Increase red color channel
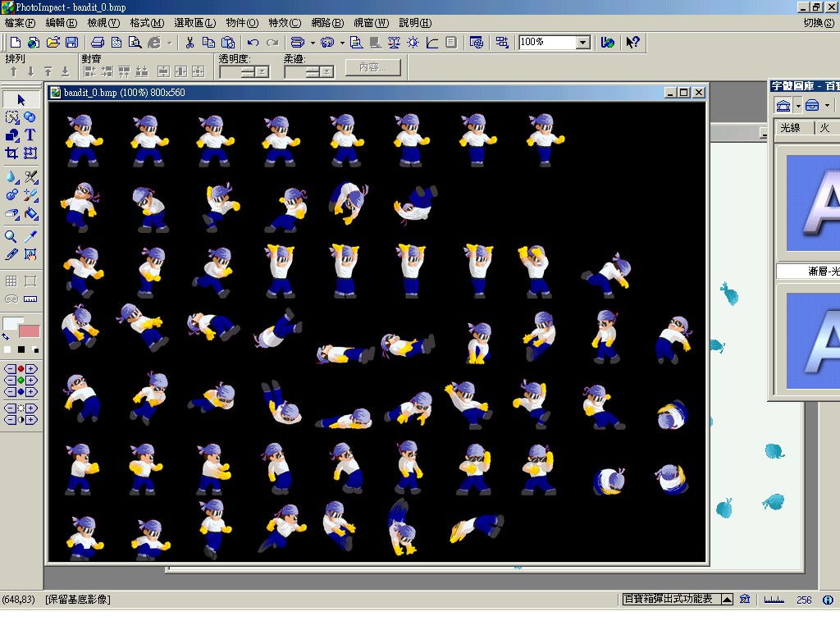The height and width of the screenshot is (630, 840). coord(31,368)
